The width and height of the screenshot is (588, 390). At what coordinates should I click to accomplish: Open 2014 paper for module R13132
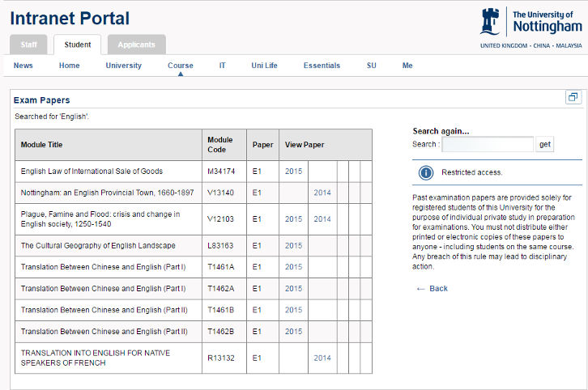tap(322, 358)
